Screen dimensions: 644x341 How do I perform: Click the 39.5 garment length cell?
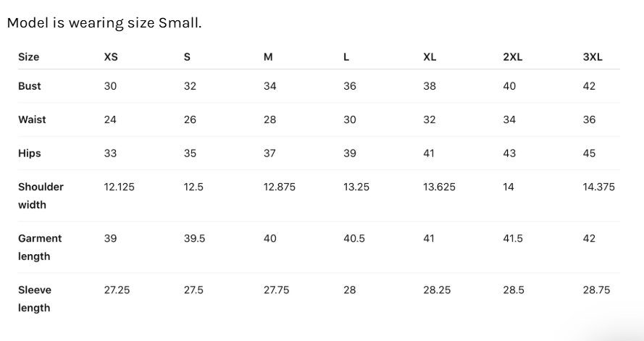(194, 238)
